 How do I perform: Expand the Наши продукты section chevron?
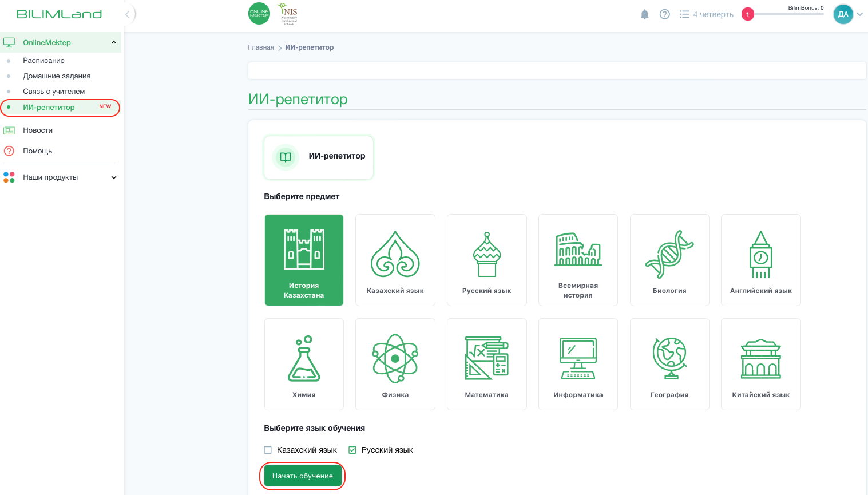point(114,177)
